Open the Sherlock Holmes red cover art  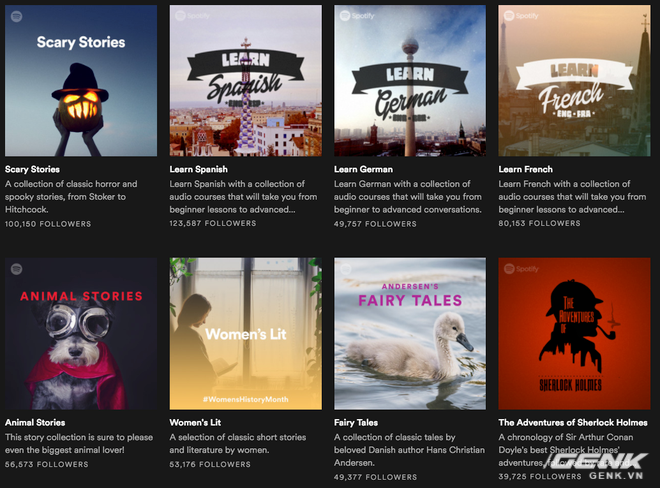pos(574,333)
